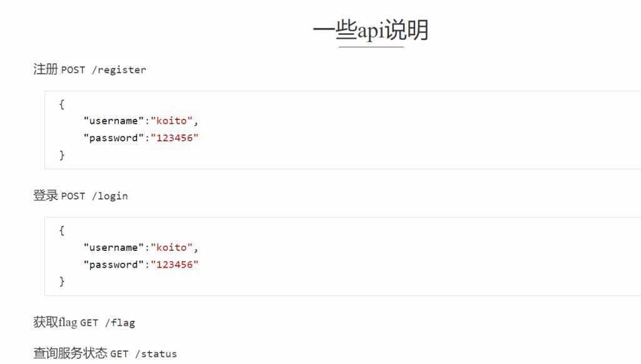Click the 一些api说明 page heading
This screenshot has width=641, height=364.
pyautogui.click(x=371, y=30)
